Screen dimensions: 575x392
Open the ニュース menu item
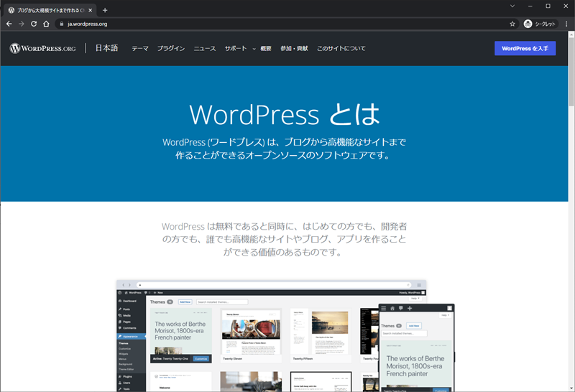point(205,48)
